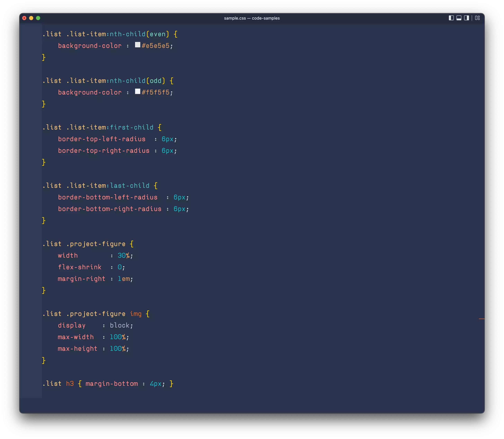This screenshot has height=439, width=504.
Task: Toggle the bottom panel layout icon
Action: coord(459,18)
